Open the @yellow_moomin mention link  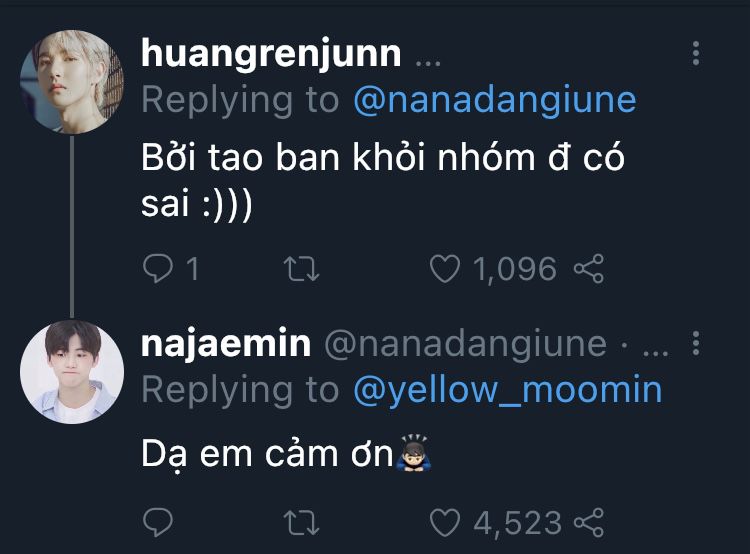(507, 389)
